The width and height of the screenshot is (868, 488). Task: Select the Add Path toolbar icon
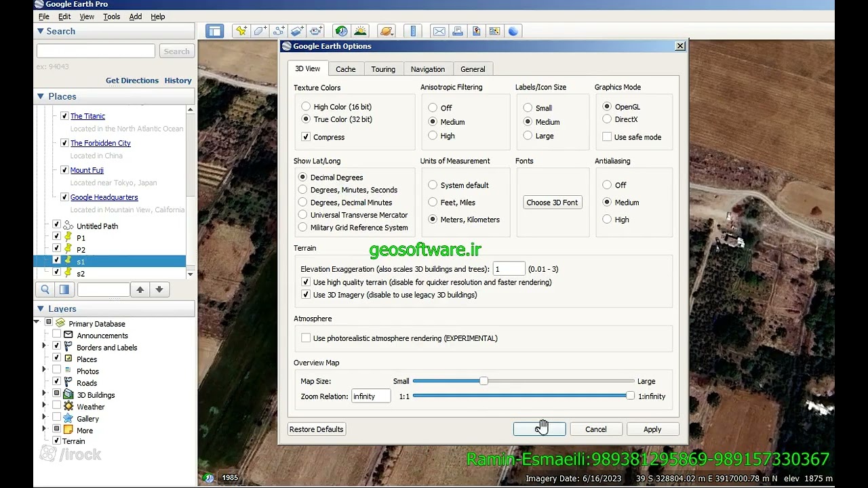[279, 31]
